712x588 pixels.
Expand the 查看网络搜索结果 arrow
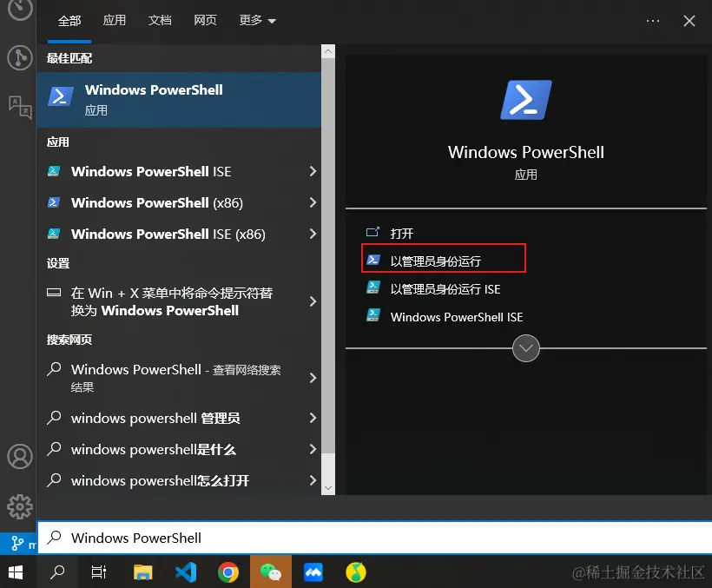(313, 378)
